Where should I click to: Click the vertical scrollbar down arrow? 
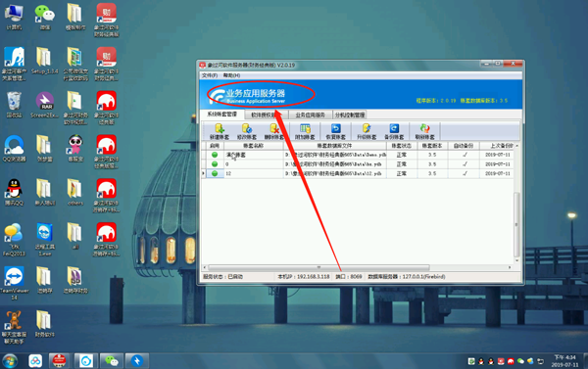pyautogui.click(x=516, y=260)
